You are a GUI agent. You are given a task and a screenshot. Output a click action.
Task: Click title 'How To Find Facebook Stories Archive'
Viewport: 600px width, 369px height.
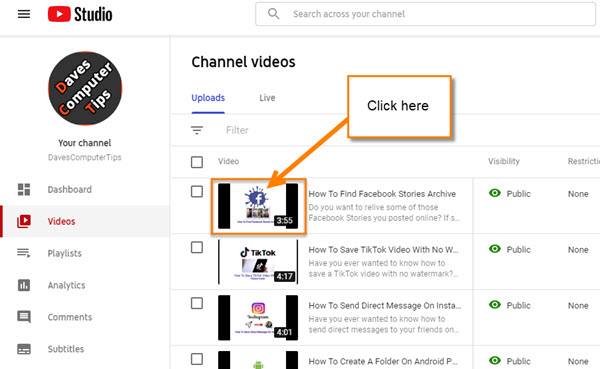(x=382, y=194)
